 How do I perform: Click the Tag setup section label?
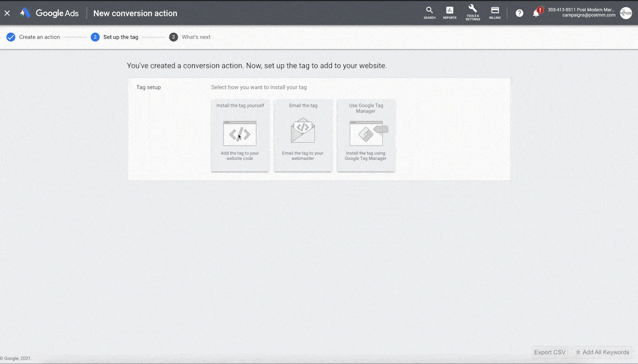tap(148, 87)
